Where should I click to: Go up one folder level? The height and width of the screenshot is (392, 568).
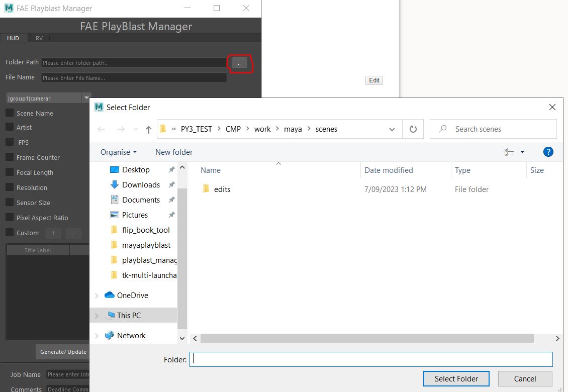click(148, 129)
